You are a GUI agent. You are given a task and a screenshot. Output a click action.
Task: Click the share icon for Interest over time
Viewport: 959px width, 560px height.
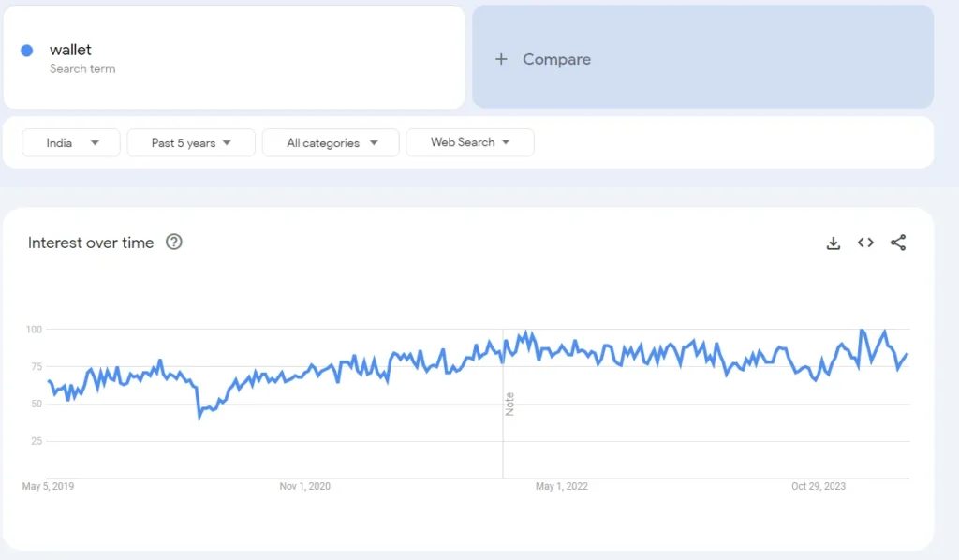[x=897, y=243]
